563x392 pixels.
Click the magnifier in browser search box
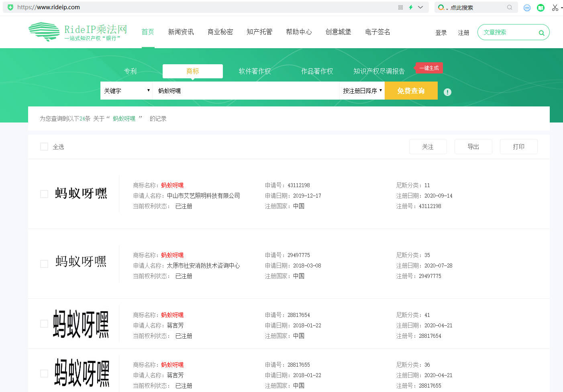click(510, 7)
